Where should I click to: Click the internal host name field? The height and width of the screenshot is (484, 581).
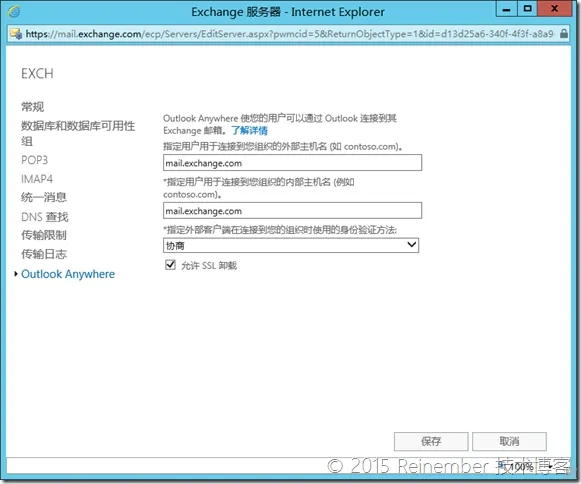(292, 210)
